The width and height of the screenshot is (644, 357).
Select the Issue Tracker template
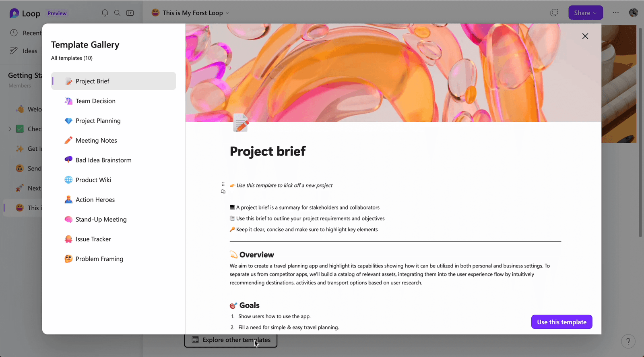(x=93, y=239)
